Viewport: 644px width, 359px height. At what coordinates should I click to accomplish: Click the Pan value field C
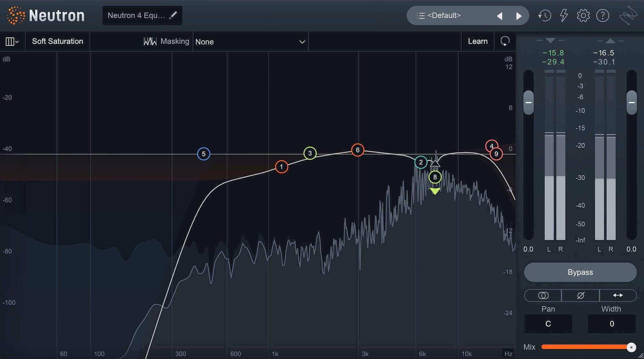coord(548,324)
